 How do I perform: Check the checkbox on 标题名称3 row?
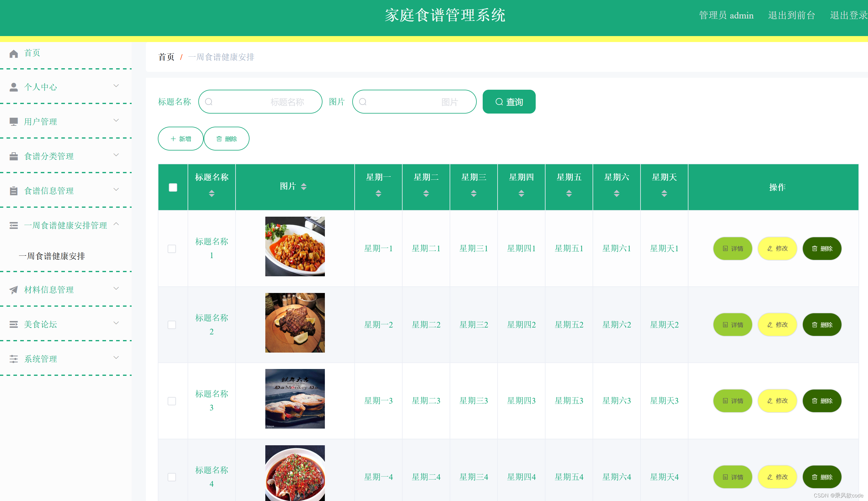(x=172, y=401)
